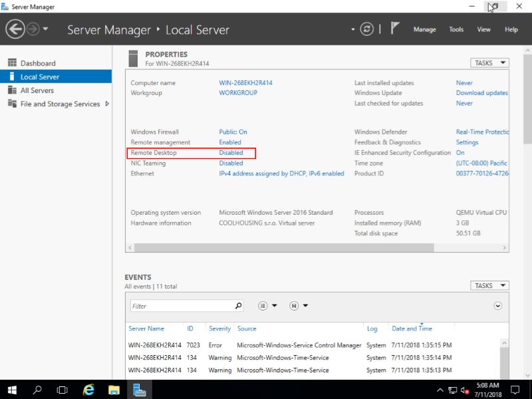Sort events by Date and Time
Image resolution: width=532 pixels, height=399 pixels.
coord(412,329)
